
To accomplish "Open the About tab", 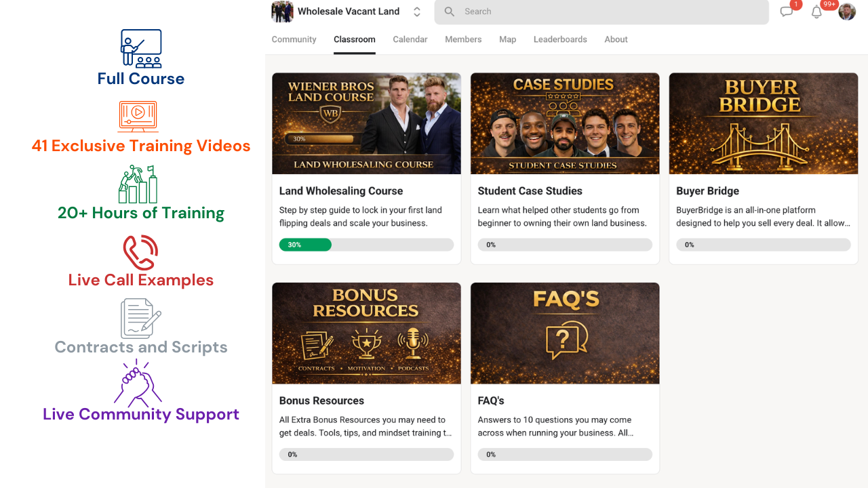I will click(x=616, y=39).
